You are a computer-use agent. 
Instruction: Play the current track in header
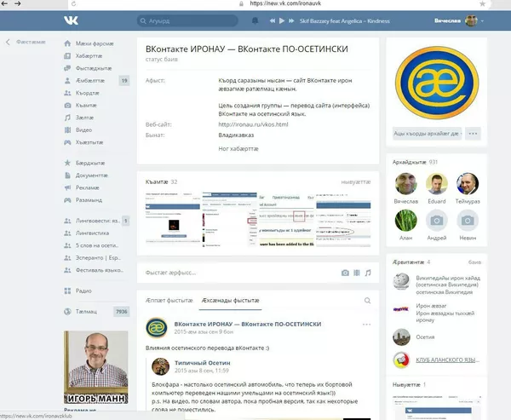coord(282,20)
